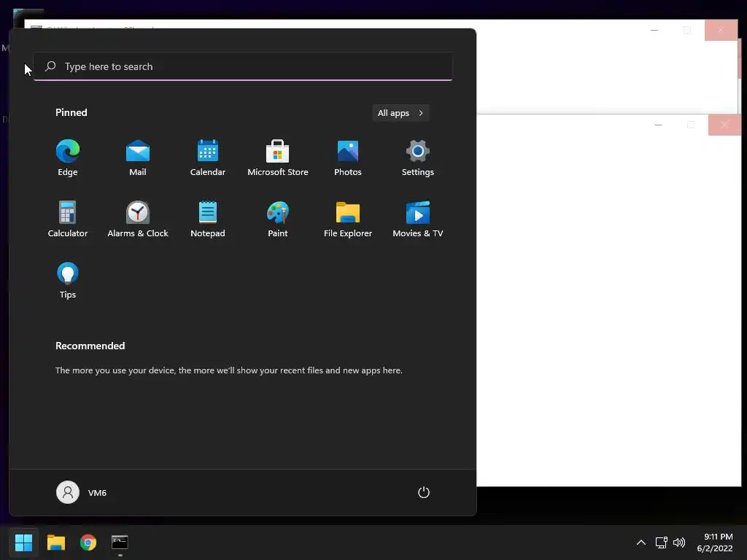Viewport: 747px width, 560px height.
Task: Open the Edge browser pinned app
Action: click(x=68, y=158)
